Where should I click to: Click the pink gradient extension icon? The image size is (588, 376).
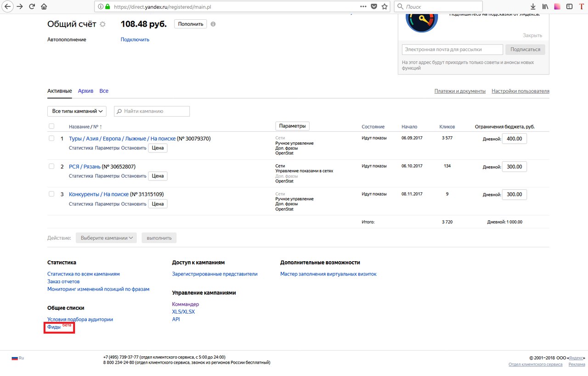point(557,6)
